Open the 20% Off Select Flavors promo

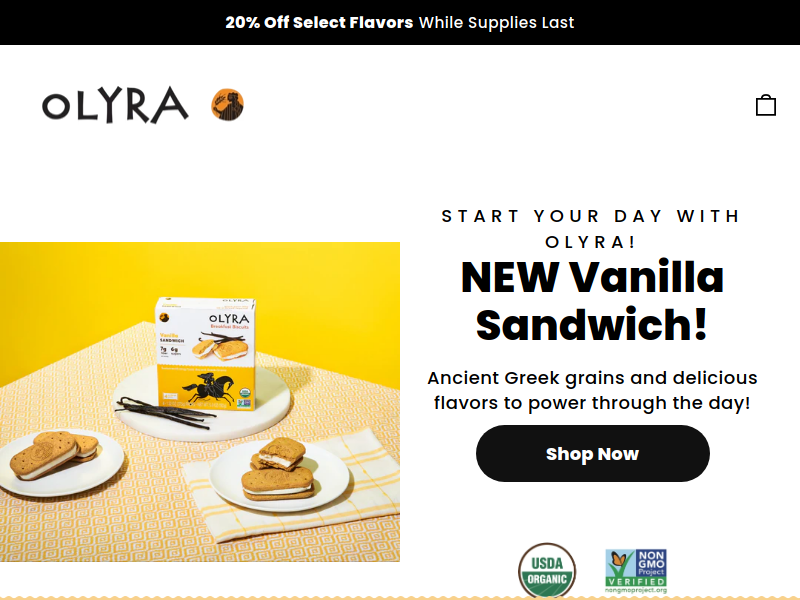click(319, 22)
